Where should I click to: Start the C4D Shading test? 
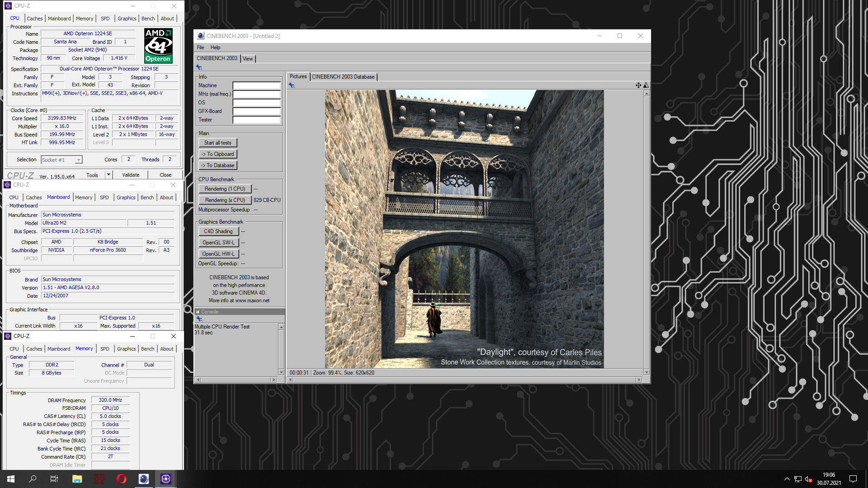(x=218, y=231)
